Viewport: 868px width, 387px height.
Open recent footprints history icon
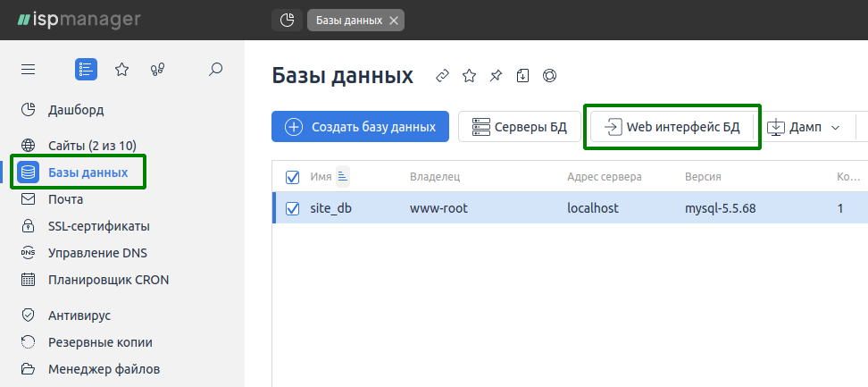point(158,69)
